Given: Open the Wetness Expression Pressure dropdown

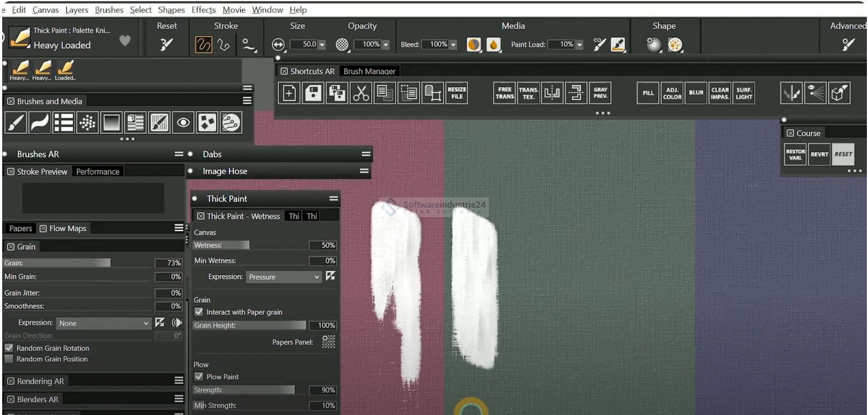Looking at the screenshot, I should [283, 277].
